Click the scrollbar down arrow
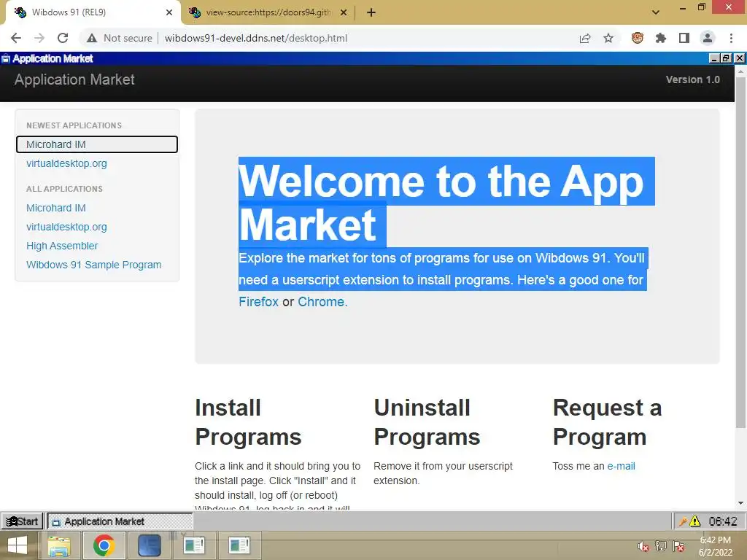 pos(740,503)
